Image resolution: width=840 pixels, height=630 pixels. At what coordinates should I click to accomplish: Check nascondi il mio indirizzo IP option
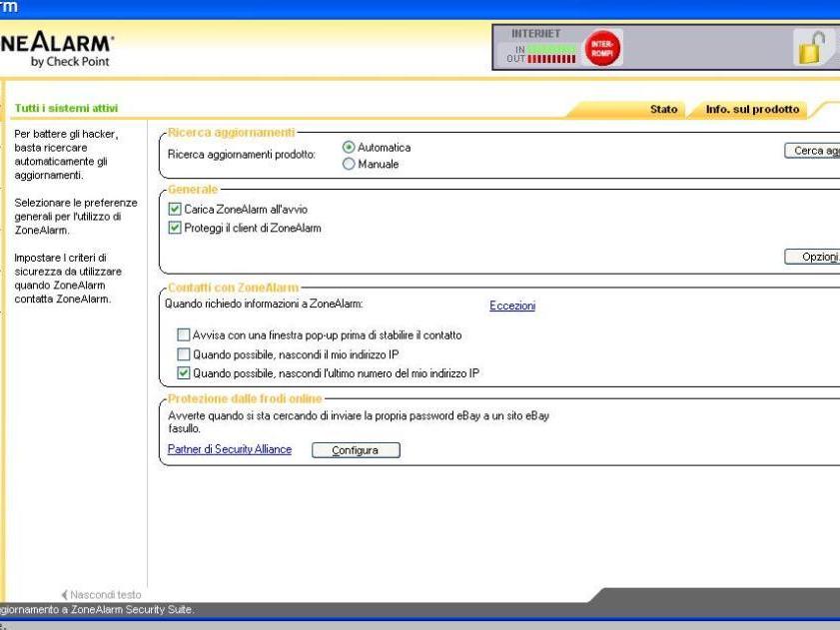(x=183, y=354)
